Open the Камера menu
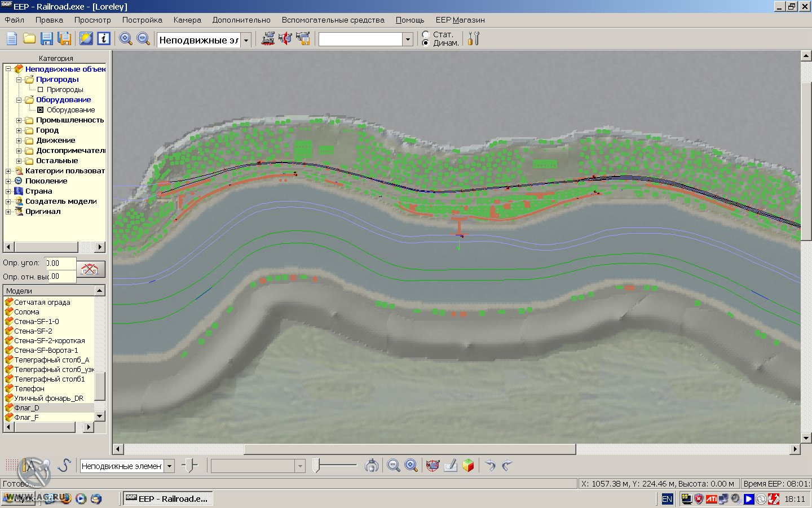The image size is (812, 508). click(x=187, y=20)
